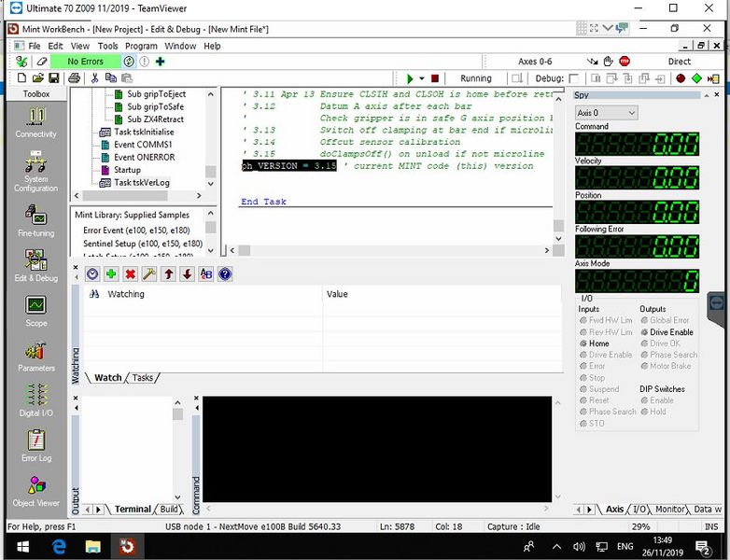730x560 pixels.
Task: Add a watch with green plus icon
Action: coord(111,274)
